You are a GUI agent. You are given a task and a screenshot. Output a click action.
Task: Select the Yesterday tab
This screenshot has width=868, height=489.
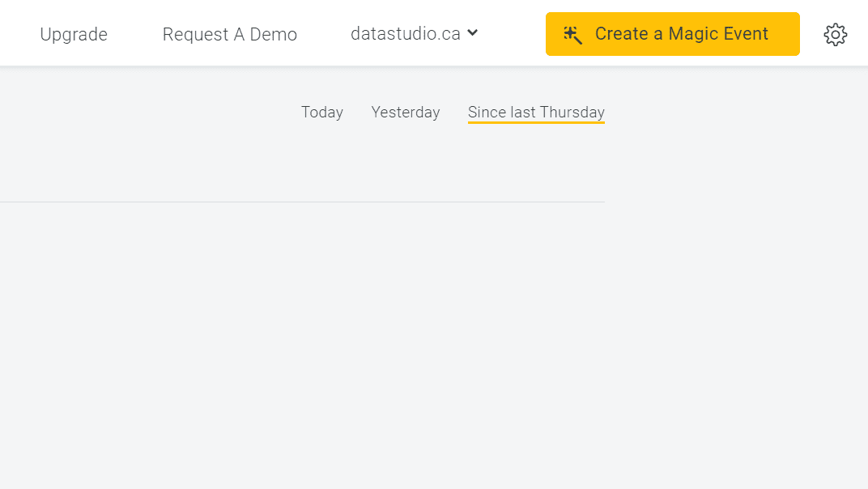(x=405, y=112)
